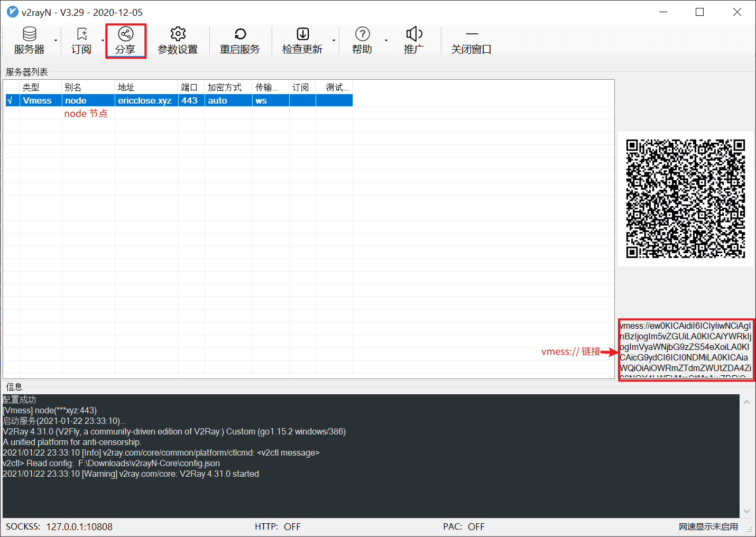Click the 'ws' transport cell
This screenshot has width=756, height=537.
tap(271, 100)
